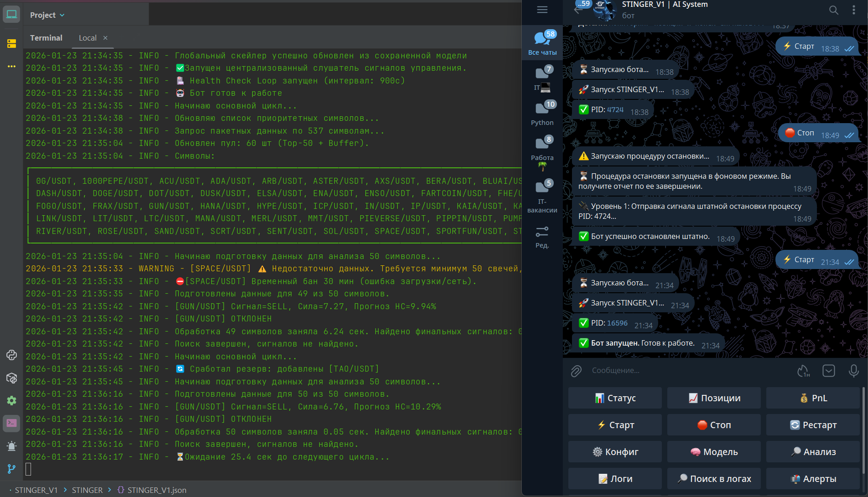Click the search icon in chat header

tap(833, 10)
